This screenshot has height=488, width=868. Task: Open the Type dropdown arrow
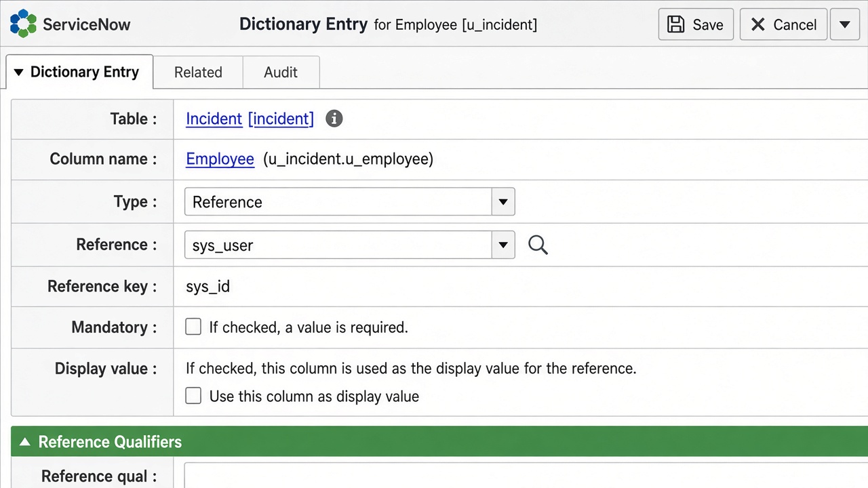[503, 202]
